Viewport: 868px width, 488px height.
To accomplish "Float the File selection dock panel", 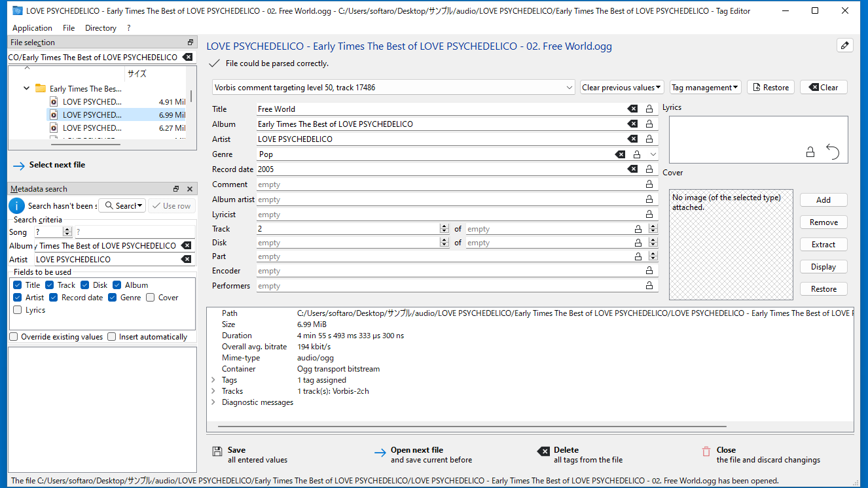I will 190,43.
